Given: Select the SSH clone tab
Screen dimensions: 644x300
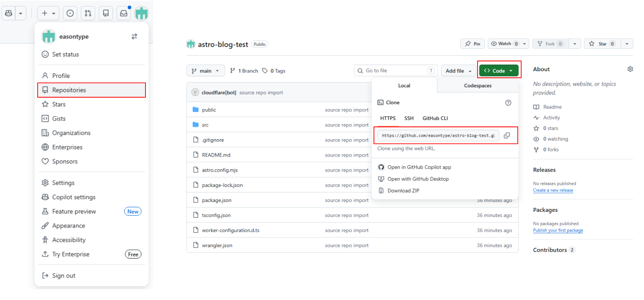Looking at the screenshot, I should [x=409, y=118].
